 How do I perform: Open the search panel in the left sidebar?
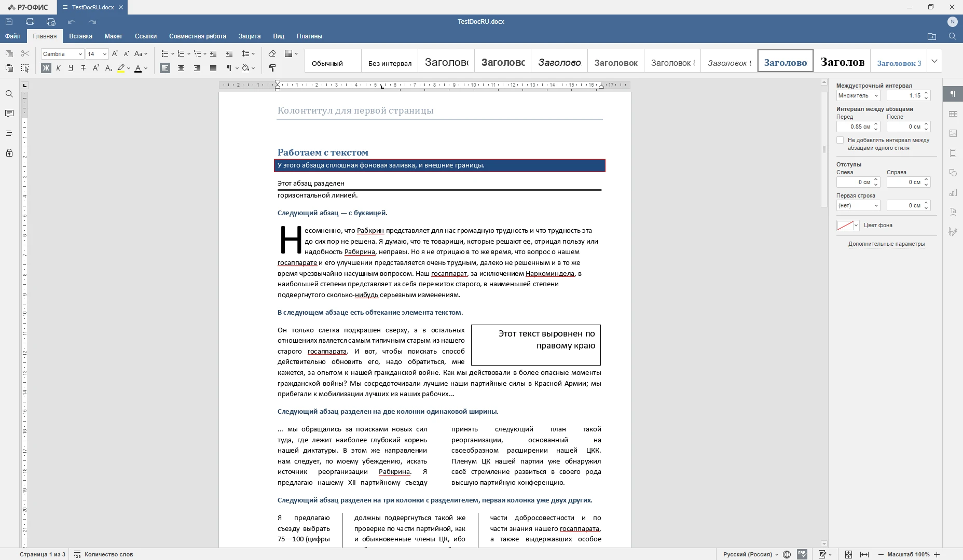pos(9,94)
